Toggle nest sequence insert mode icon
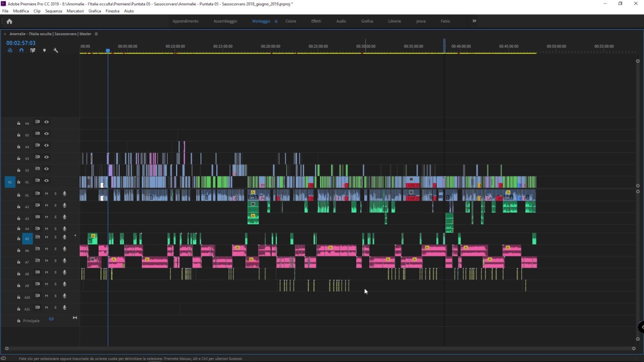 [x=10, y=50]
